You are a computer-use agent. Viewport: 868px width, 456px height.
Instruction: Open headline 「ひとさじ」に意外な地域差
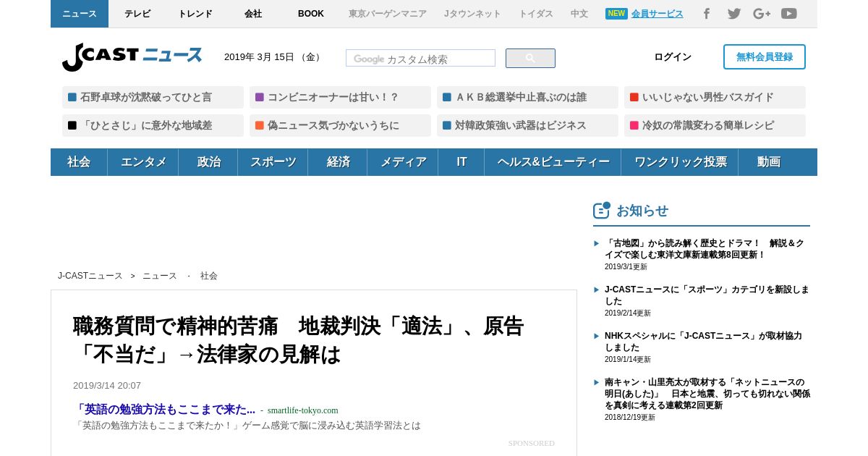(153, 125)
